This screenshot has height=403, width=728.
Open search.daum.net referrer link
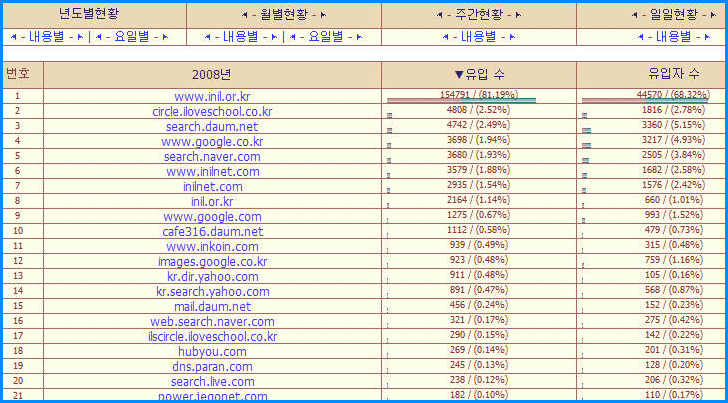click(x=212, y=127)
